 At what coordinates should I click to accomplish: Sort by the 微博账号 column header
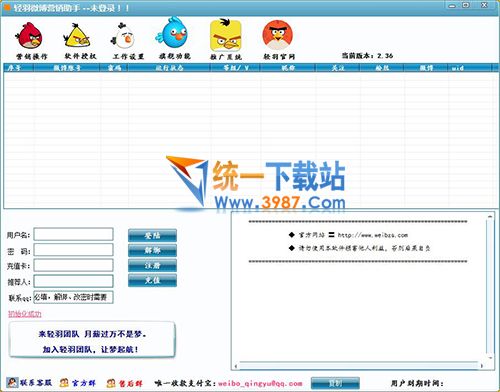tap(67, 68)
